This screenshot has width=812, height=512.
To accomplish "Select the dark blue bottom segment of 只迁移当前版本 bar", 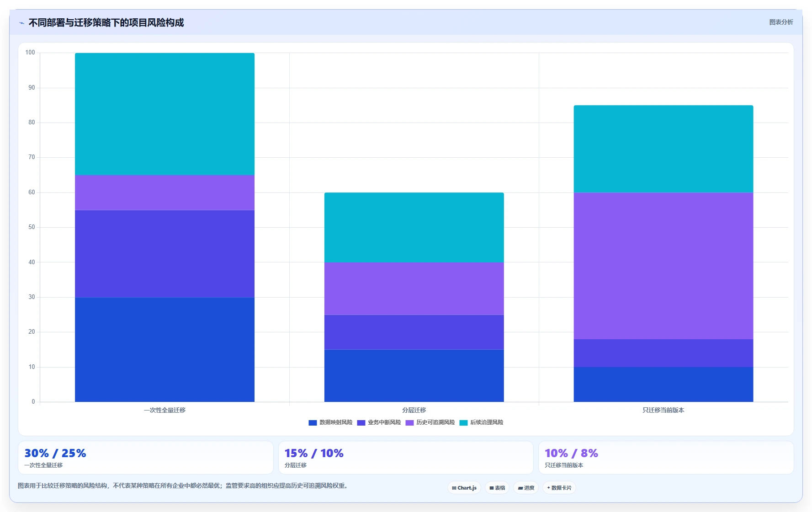I will coord(663,384).
